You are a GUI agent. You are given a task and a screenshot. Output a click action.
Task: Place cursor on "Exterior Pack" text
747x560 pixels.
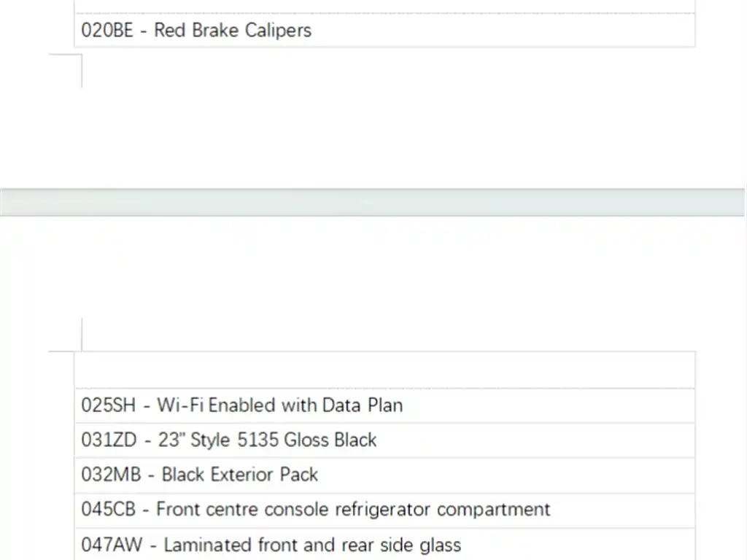point(264,475)
